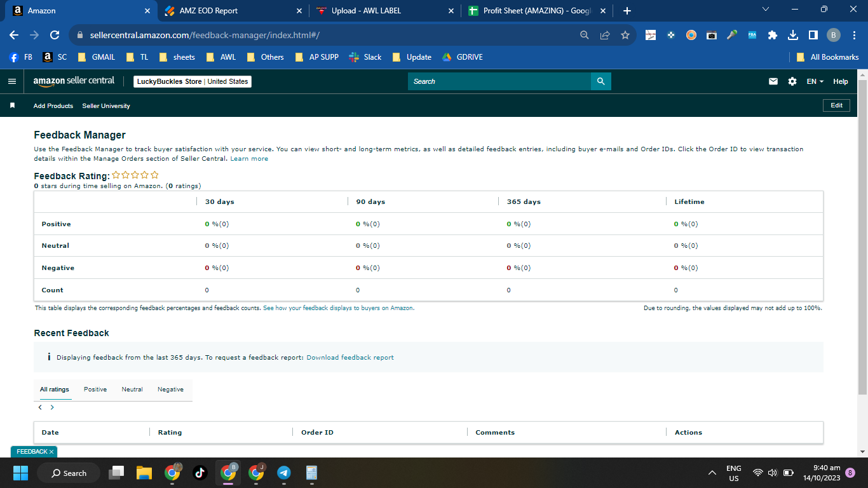
Task: Click the Windows taskbar Search box
Action: coord(69,473)
